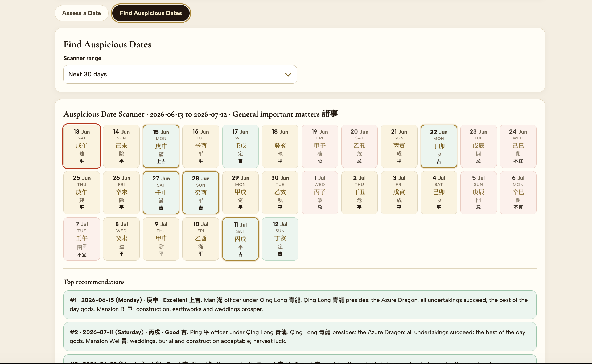Viewport: 592px width, 364px height.
Task: Open recommendation #1 for 2026-06-15
Action: pos(300,305)
